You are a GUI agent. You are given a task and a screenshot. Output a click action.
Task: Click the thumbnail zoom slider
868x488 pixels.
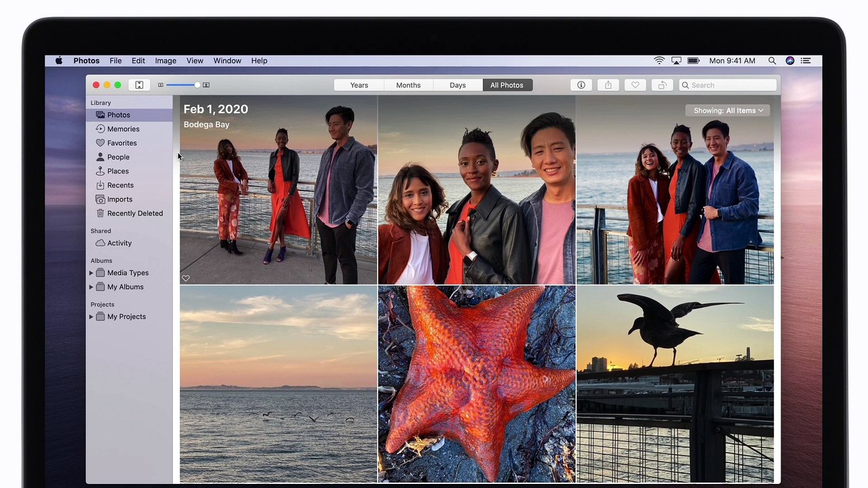pos(183,85)
